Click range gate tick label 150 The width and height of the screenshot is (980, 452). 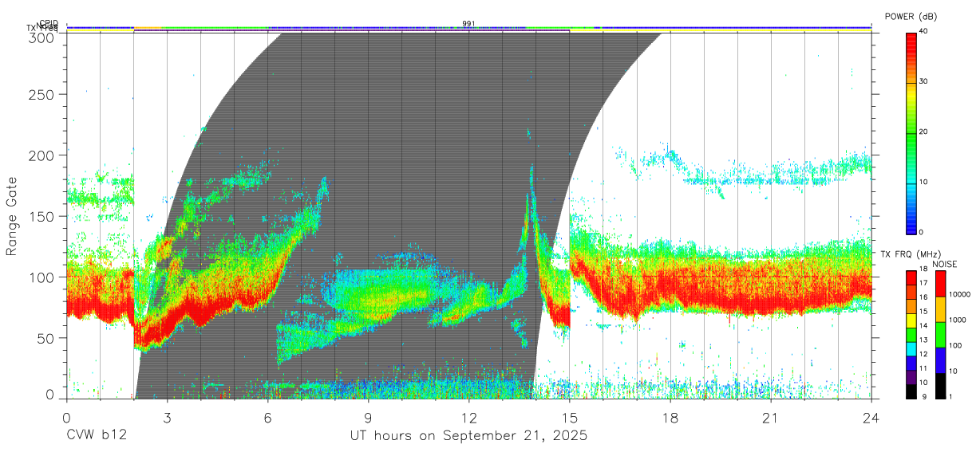43,216
